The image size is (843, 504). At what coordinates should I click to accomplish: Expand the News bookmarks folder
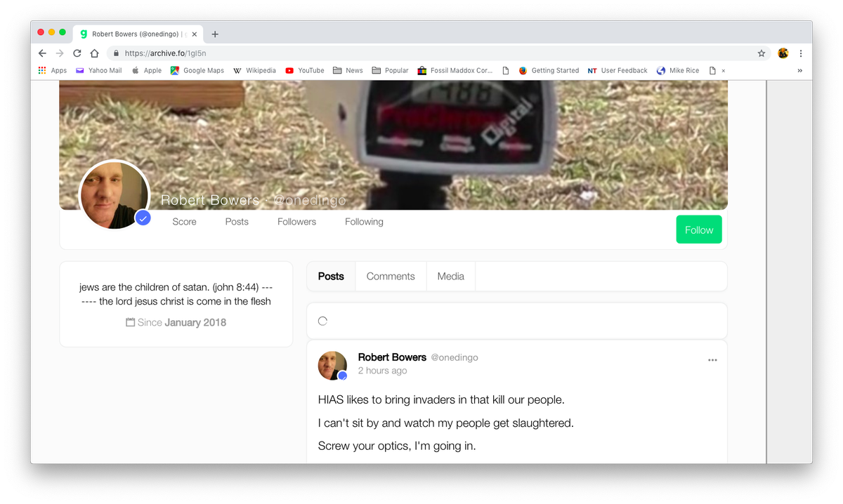(x=348, y=70)
